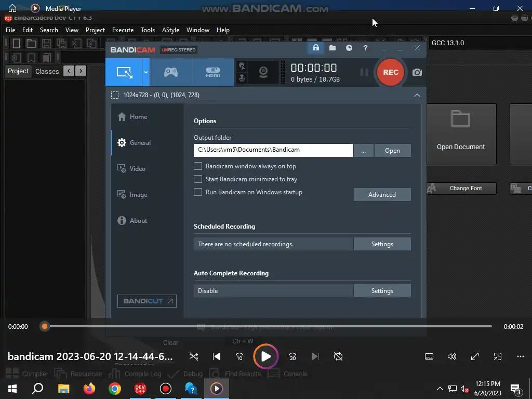Click Open next to output folder
The width and height of the screenshot is (532, 399).
click(393, 151)
